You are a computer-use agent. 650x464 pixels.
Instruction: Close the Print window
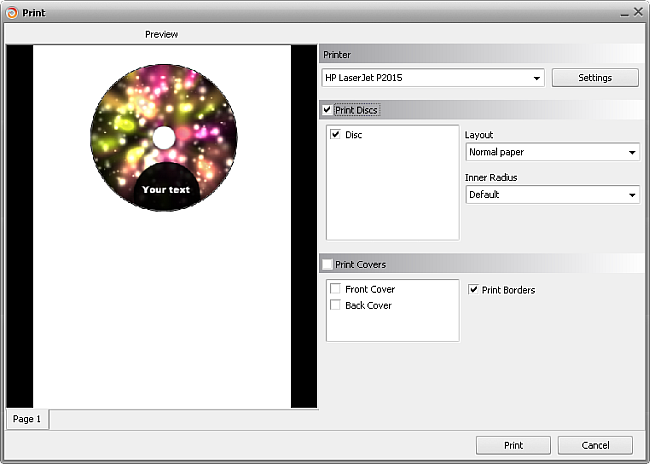pyautogui.click(x=638, y=12)
